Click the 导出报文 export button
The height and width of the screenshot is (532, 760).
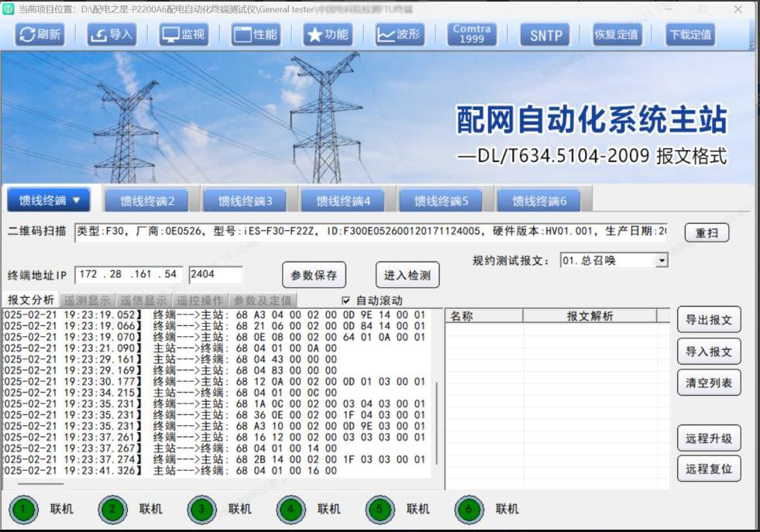click(708, 320)
